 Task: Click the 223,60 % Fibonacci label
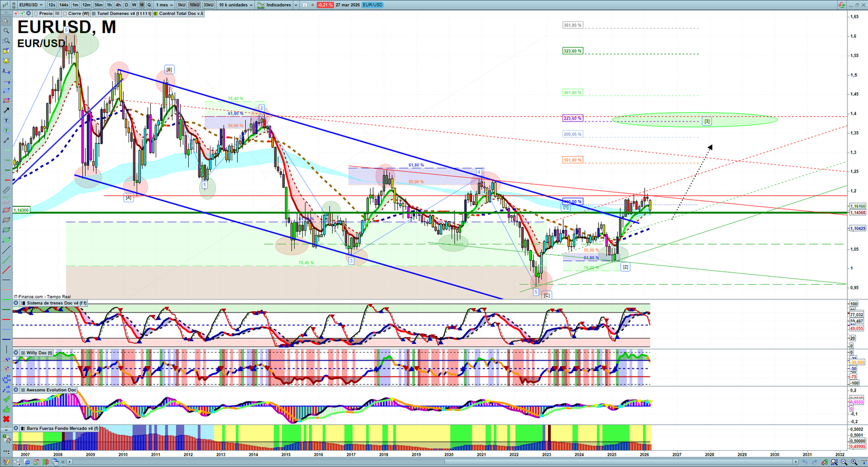coord(572,118)
